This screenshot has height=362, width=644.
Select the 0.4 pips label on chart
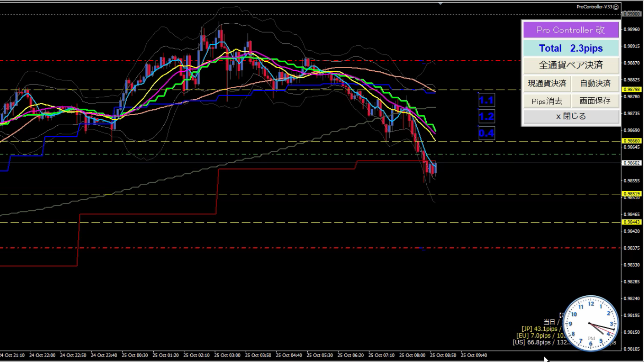(x=487, y=133)
